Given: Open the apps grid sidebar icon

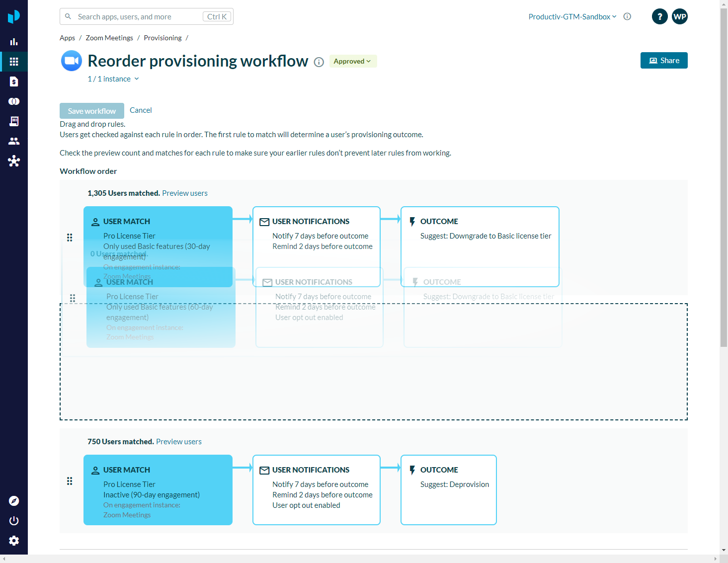Looking at the screenshot, I should point(14,62).
